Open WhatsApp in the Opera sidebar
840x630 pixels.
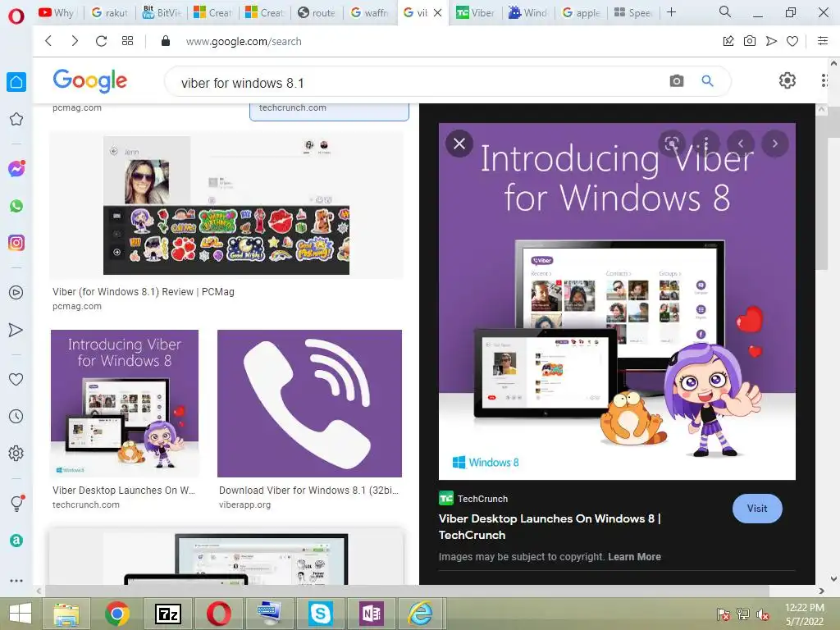click(x=16, y=206)
